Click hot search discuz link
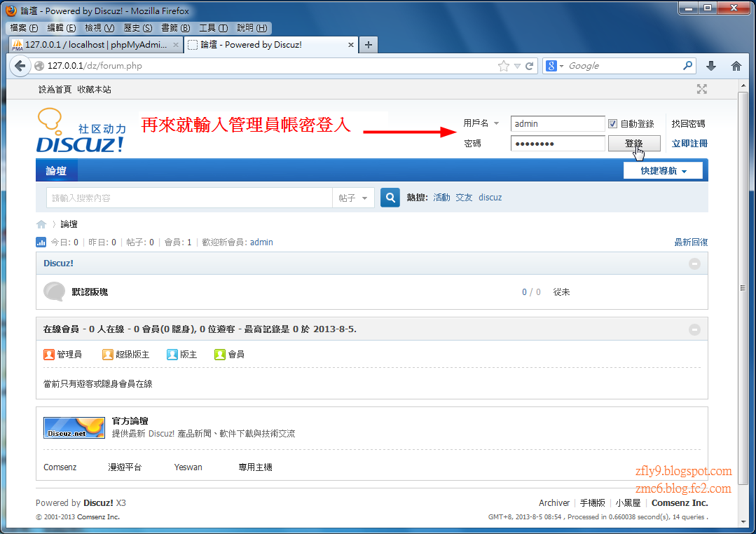The height and width of the screenshot is (534, 756). [490, 198]
